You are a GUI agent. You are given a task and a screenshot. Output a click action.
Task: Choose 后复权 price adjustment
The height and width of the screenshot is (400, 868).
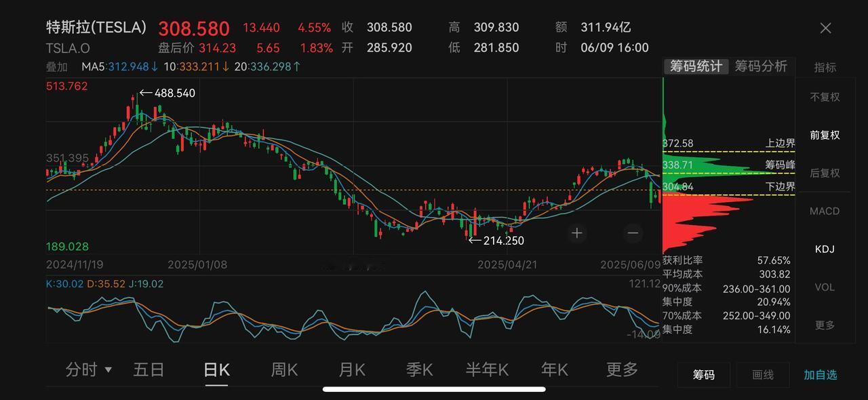825,173
